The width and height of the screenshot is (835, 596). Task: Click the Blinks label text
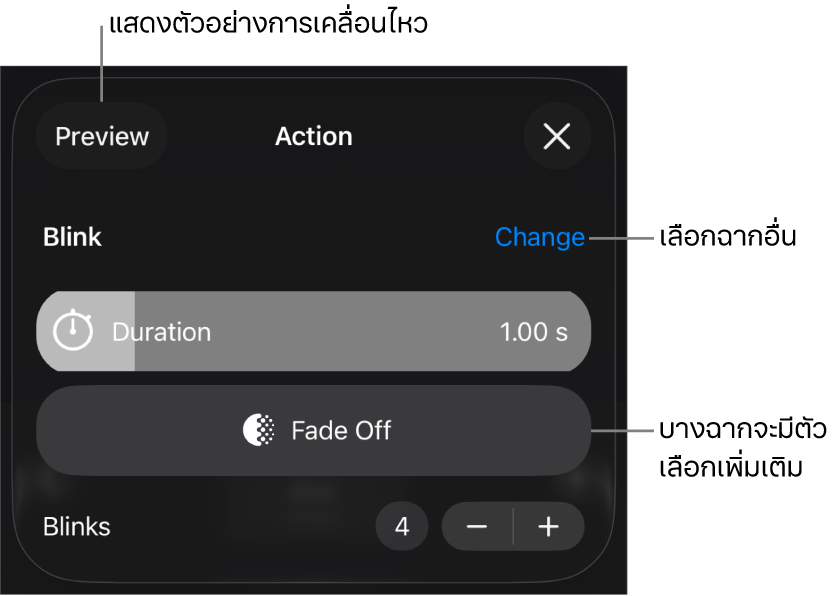pos(77,527)
